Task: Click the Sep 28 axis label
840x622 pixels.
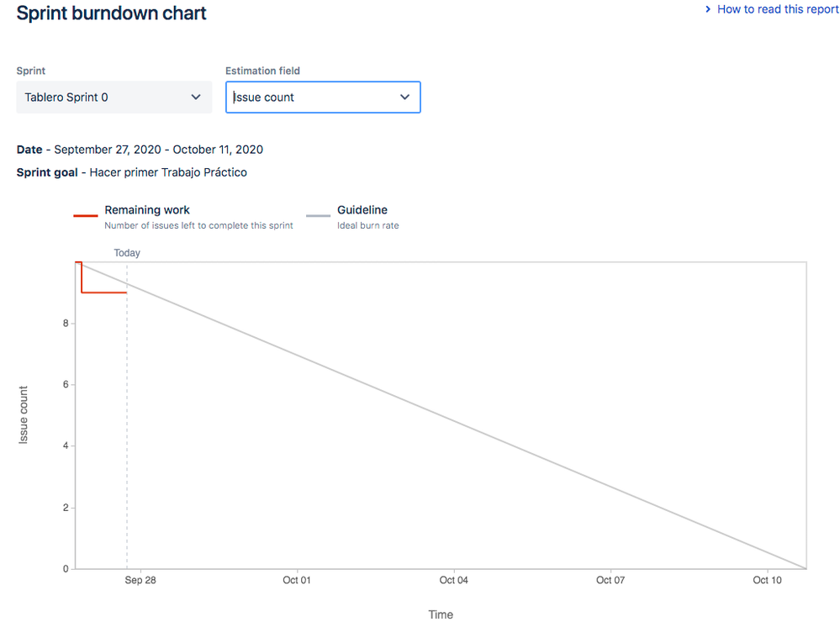Action: [140, 580]
